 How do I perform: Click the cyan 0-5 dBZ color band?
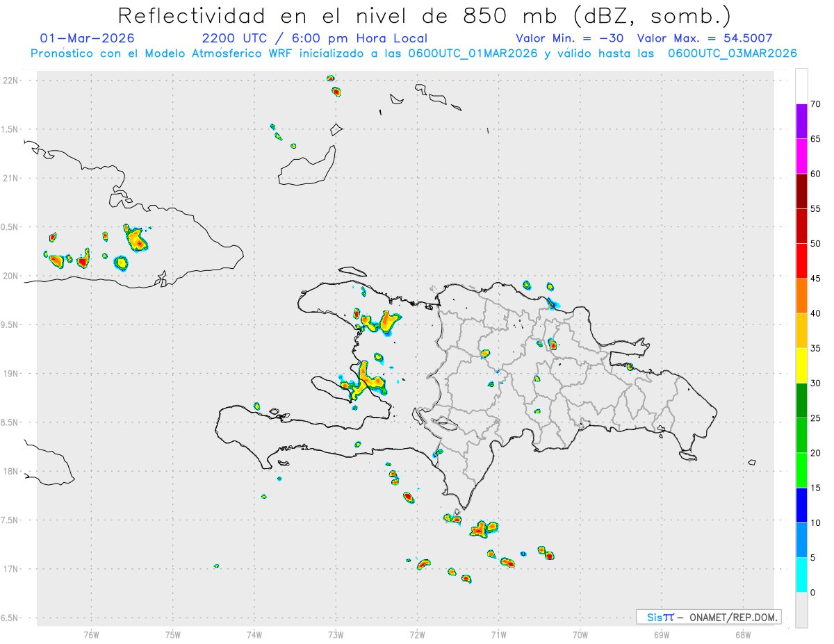click(801, 575)
